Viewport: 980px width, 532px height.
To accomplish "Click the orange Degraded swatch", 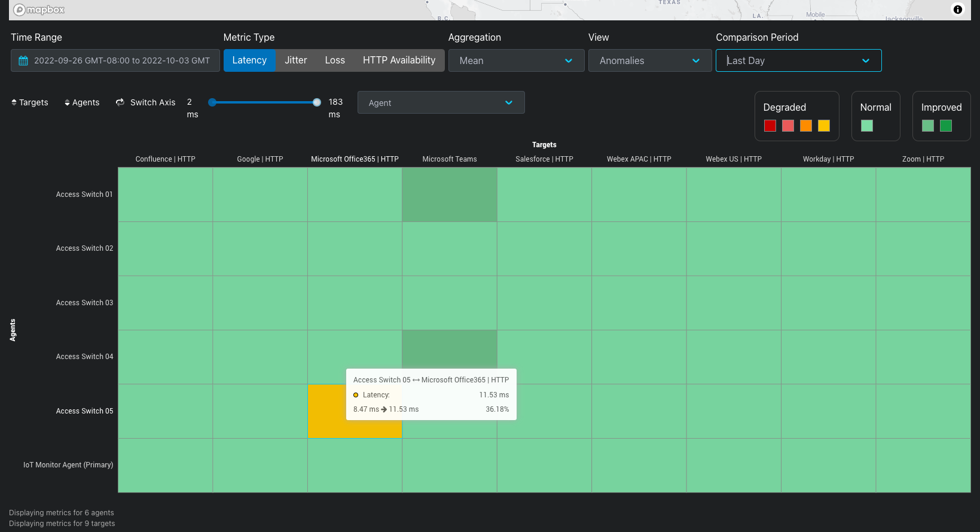I will coord(806,126).
